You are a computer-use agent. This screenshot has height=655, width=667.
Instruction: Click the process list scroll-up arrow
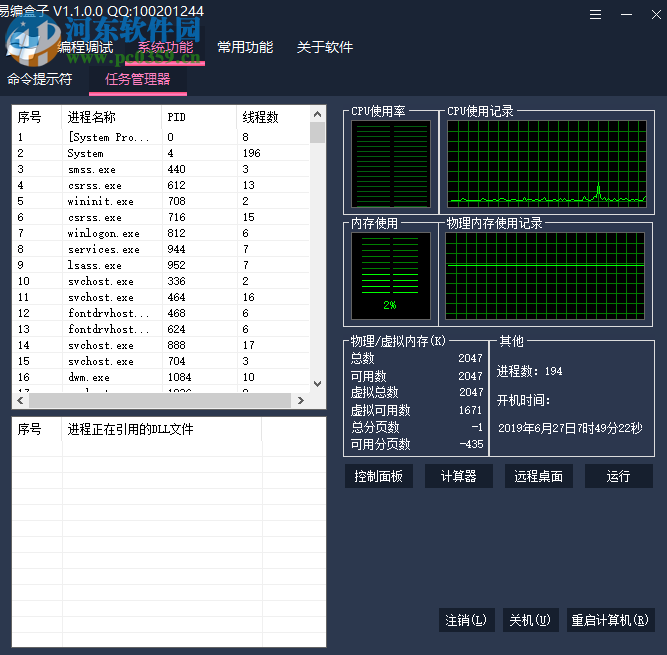pyautogui.click(x=317, y=114)
